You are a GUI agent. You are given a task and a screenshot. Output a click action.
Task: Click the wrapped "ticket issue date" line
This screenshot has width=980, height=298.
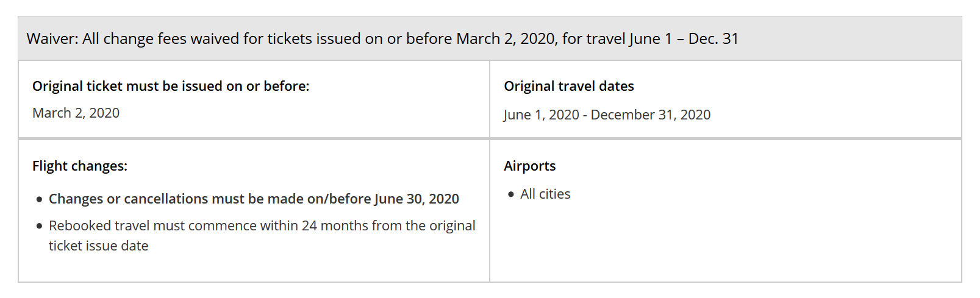(99, 246)
